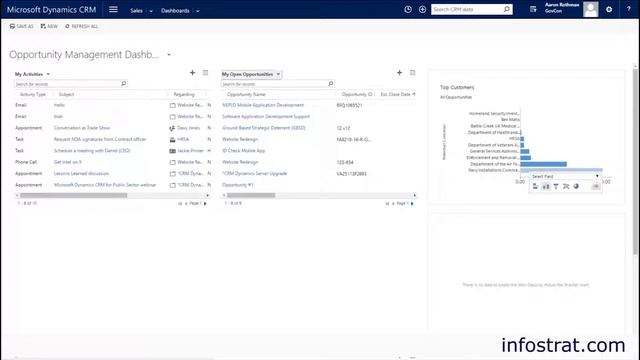Click My Open Opportunities horizontal scrollbar thumb
Screen dimensions: 640x360
click(251, 196)
